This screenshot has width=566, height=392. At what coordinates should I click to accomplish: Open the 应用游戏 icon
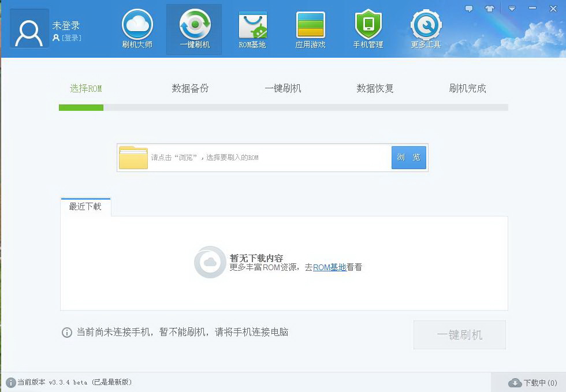click(x=311, y=29)
